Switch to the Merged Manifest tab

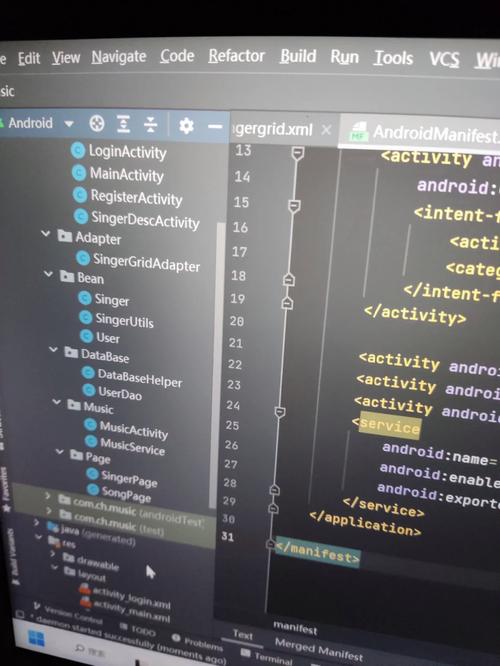click(x=319, y=649)
